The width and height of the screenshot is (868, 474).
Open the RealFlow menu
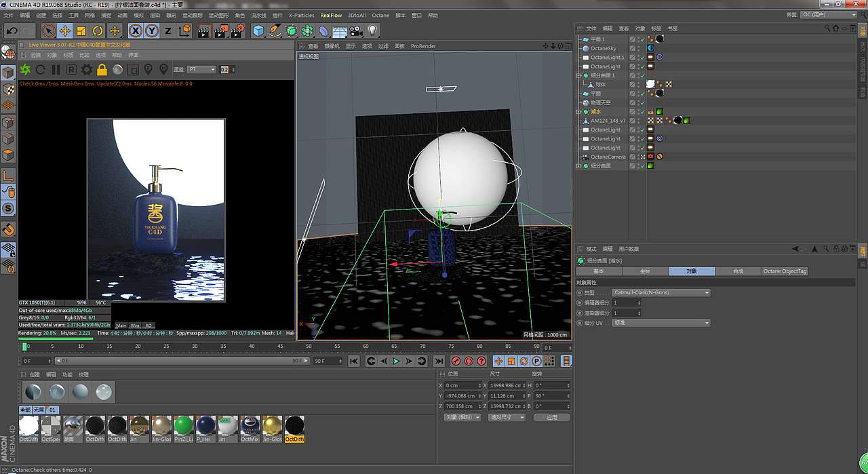pyautogui.click(x=331, y=15)
